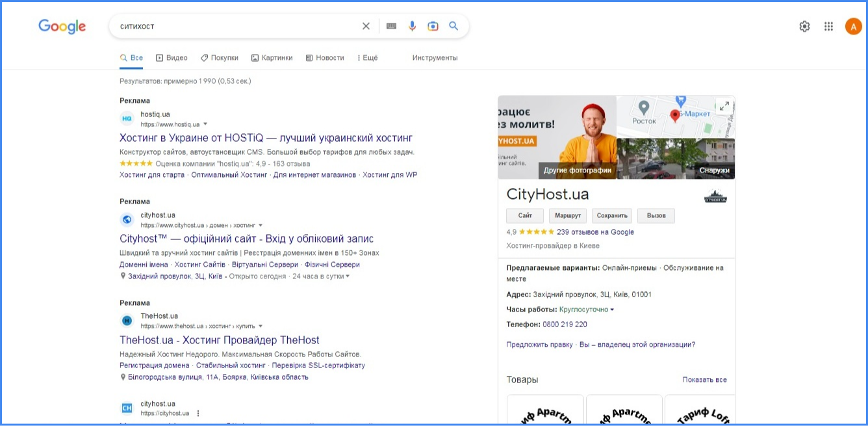The width and height of the screenshot is (868, 426).
Task: Click the magnifier search button
Action: point(453,26)
